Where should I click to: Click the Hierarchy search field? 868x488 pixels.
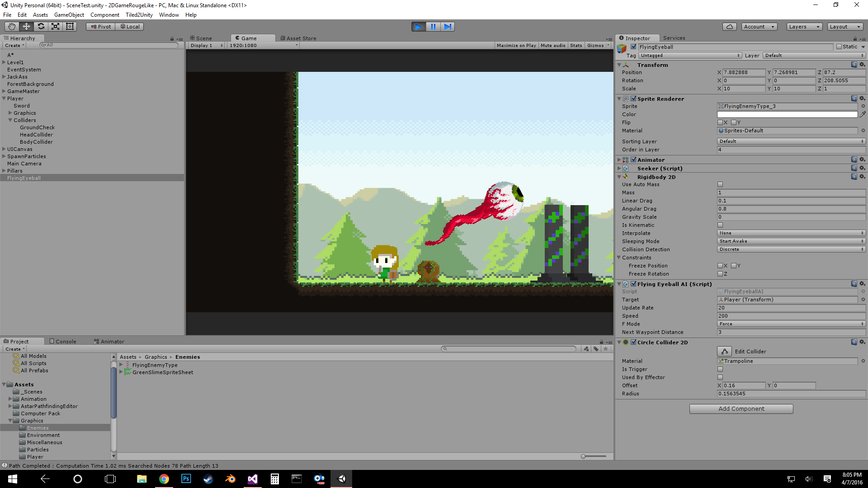click(108, 45)
